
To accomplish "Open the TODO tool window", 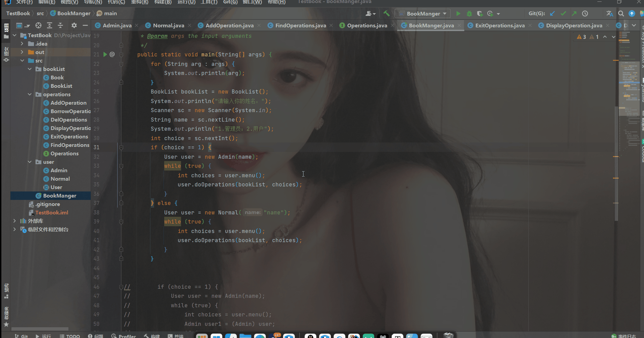I will pyautogui.click(x=70, y=336).
